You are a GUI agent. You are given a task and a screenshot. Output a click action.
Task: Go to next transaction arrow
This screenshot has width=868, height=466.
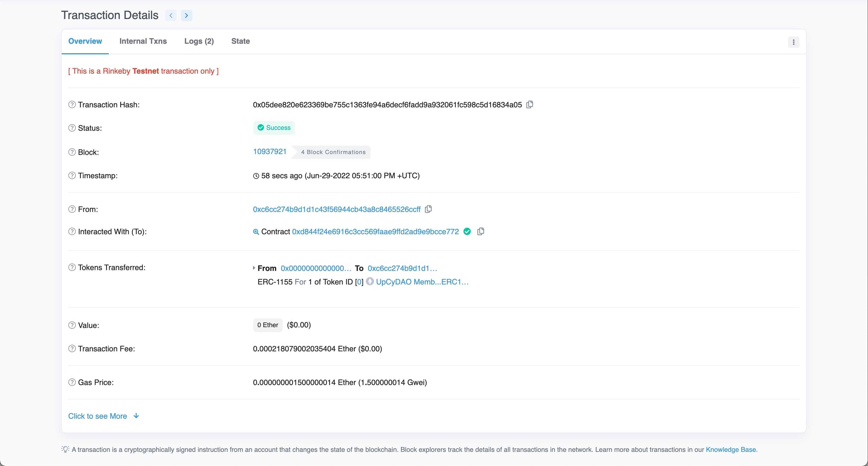pyautogui.click(x=186, y=15)
